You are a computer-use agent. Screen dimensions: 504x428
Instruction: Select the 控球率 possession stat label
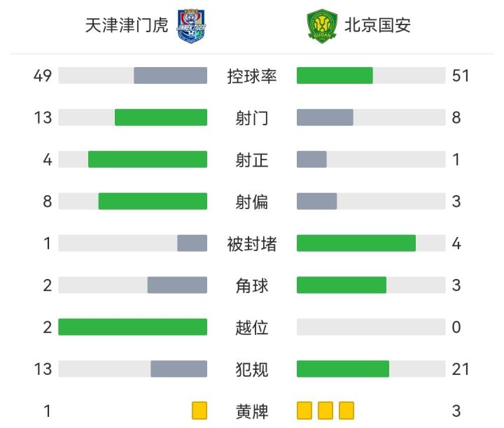[x=252, y=76]
